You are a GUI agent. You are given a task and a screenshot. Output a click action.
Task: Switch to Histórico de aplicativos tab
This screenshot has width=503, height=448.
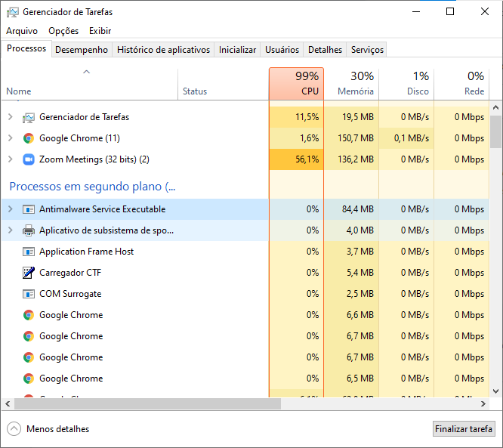163,50
